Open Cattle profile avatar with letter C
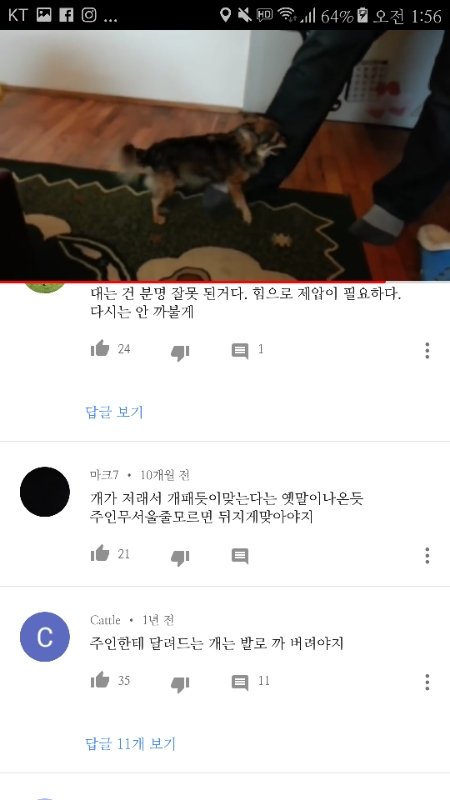This screenshot has height=800, width=450. tap(45, 637)
